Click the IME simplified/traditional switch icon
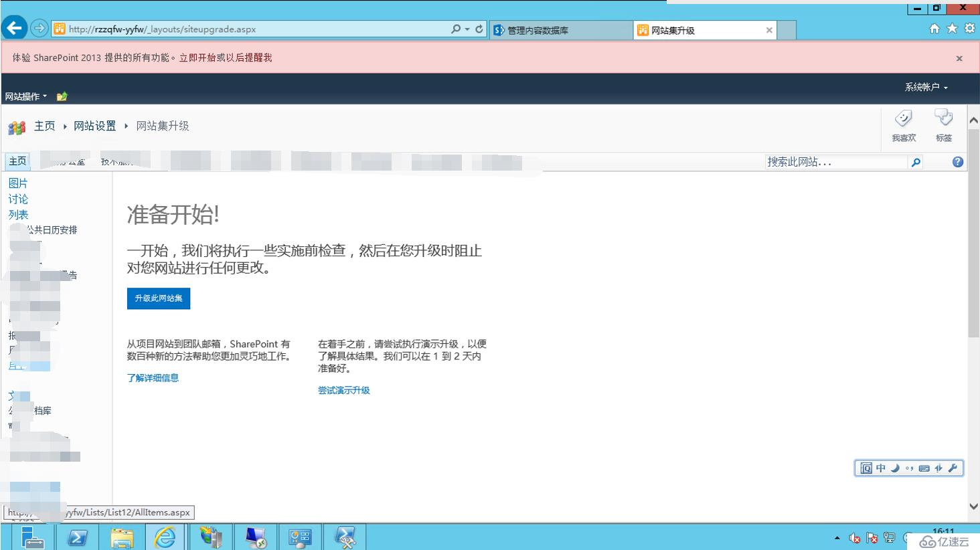 coord(938,468)
